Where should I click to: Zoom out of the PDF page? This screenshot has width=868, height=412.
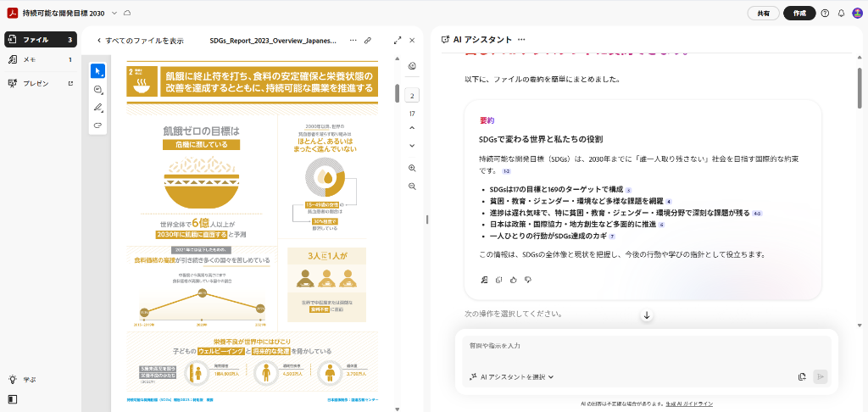(x=412, y=187)
